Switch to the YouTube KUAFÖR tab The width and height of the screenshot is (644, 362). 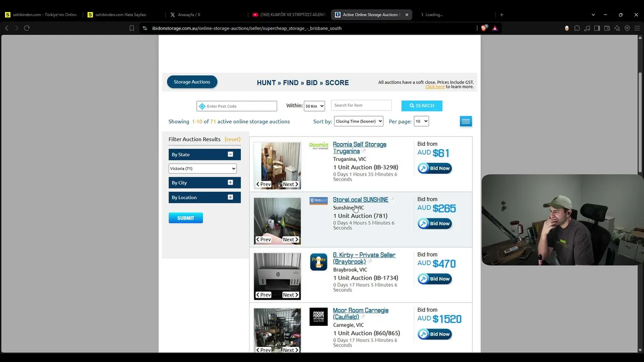coord(289,15)
